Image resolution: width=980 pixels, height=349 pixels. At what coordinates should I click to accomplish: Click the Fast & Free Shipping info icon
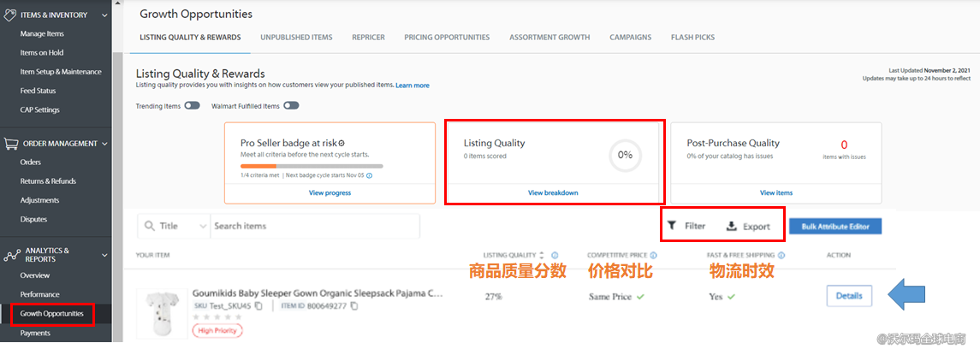(x=781, y=256)
